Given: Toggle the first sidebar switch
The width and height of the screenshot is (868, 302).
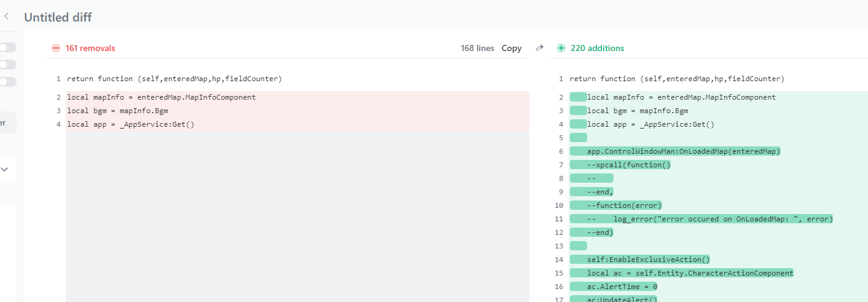Looking at the screenshot, I should point(8,47).
